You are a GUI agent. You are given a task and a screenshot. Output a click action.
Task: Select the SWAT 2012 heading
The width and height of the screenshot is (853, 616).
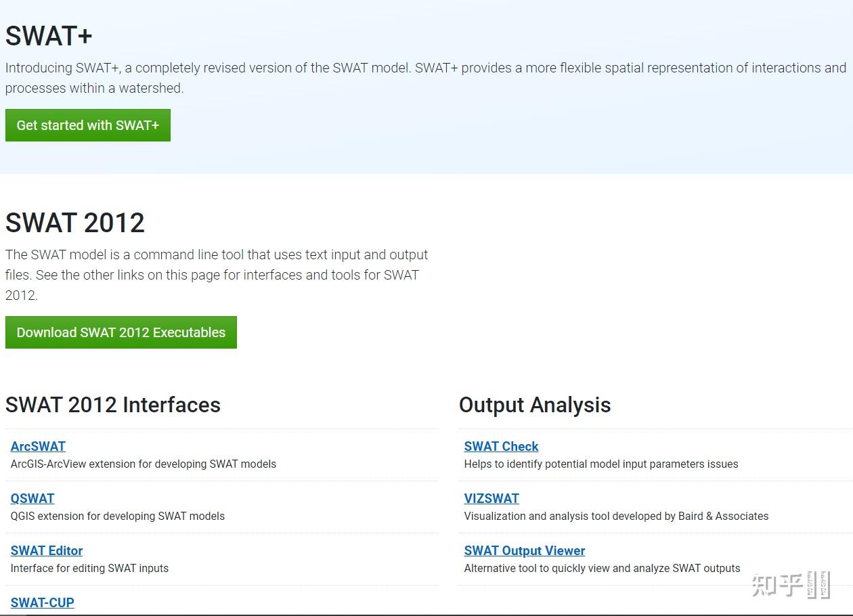75,223
